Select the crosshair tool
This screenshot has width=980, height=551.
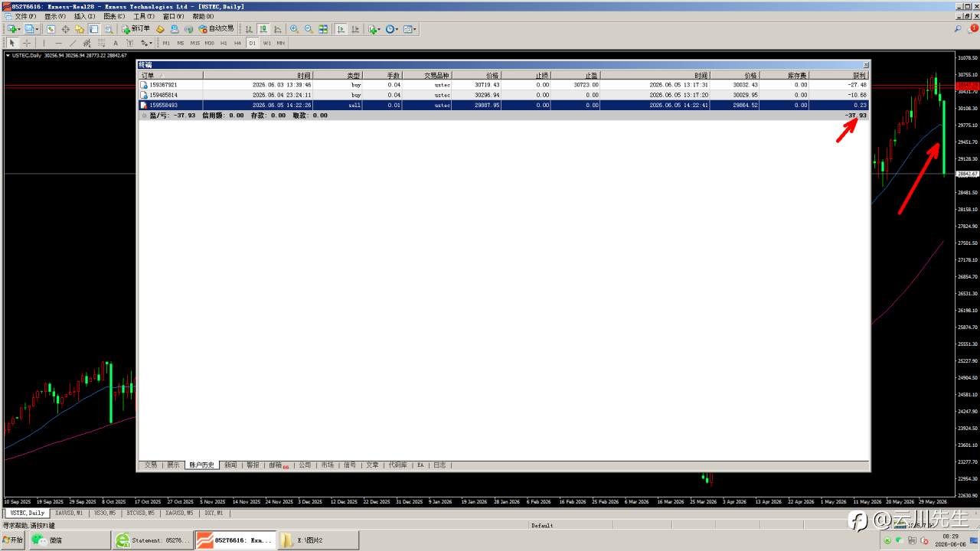[x=27, y=43]
